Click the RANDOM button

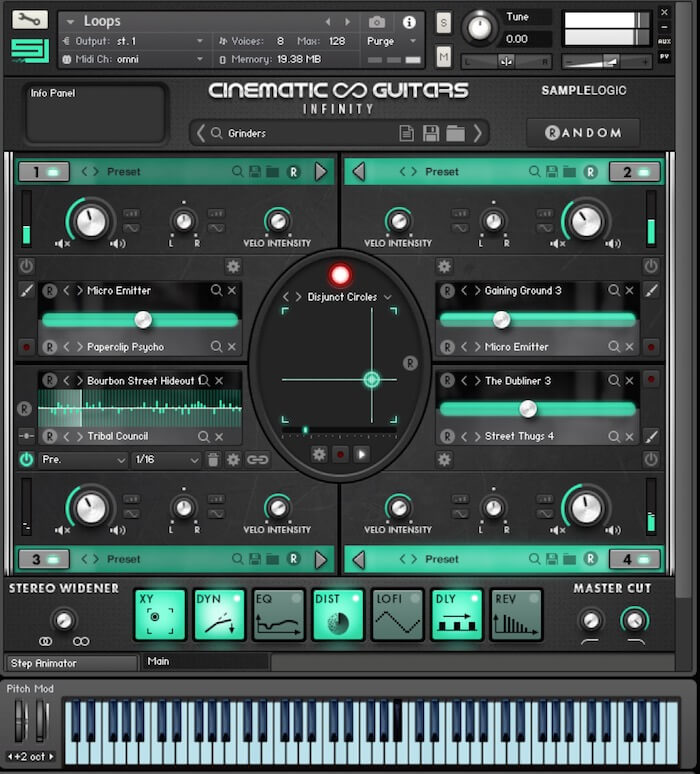(x=583, y=132)
